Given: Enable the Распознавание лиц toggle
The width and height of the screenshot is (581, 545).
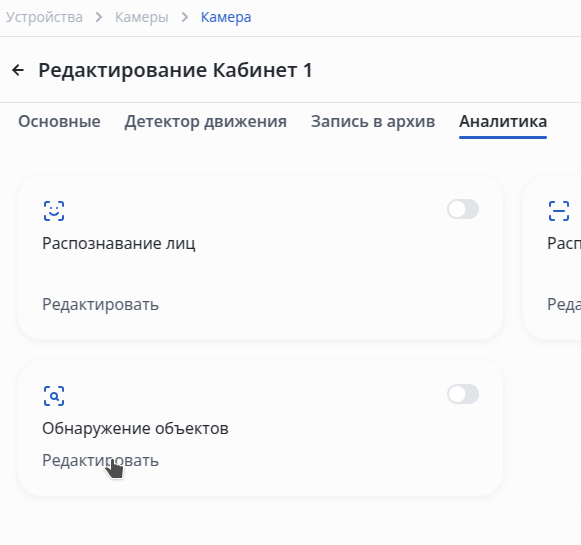Looking at the screenshot, I should click(463, 209).
